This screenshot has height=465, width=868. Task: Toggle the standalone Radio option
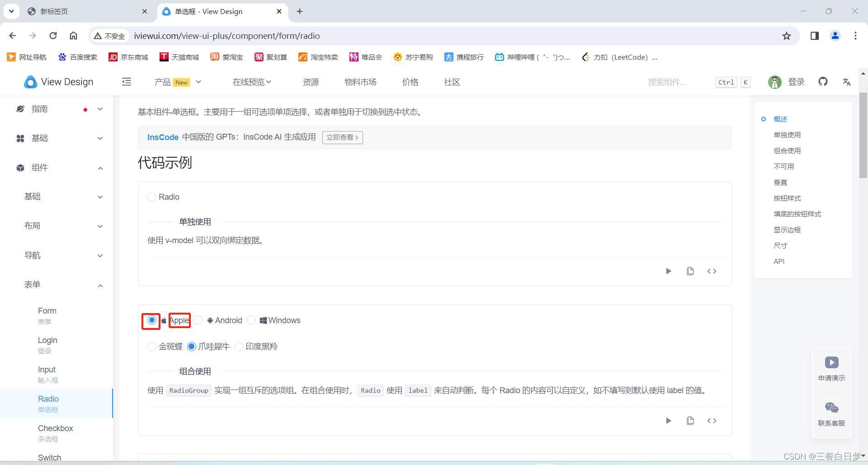[x=152, y=197]
